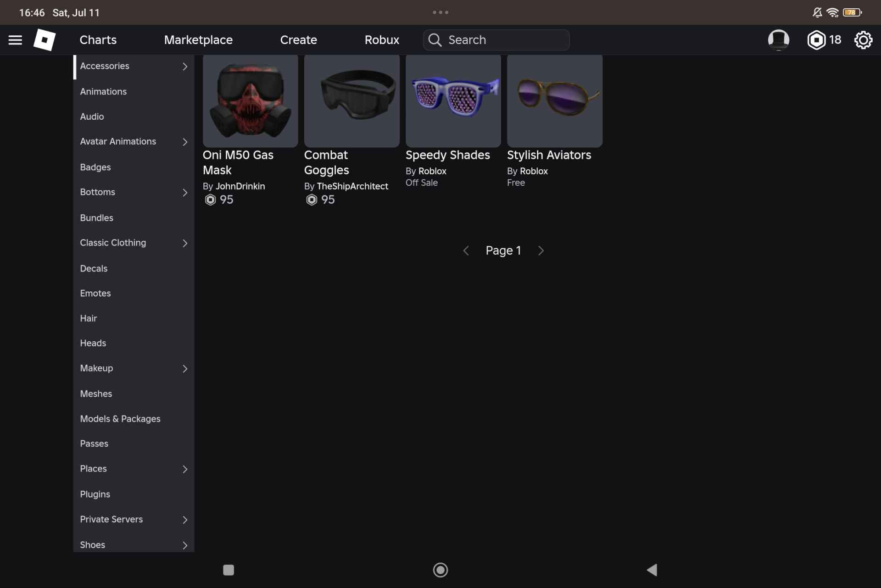Open the Create tab
The image size is (881, 588).
[x=298, y=40]
